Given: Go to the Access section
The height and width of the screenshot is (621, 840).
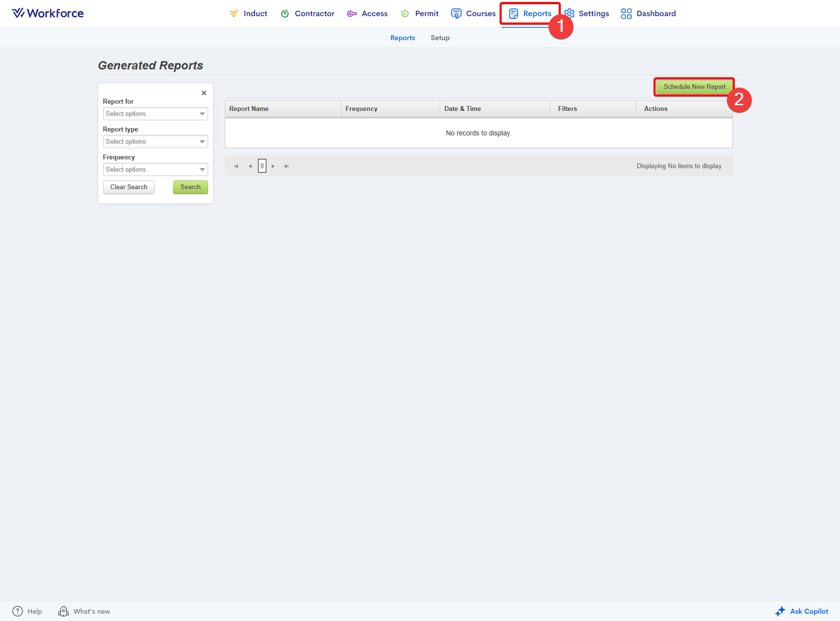Looking at the screenshot, I should (367, 14).
